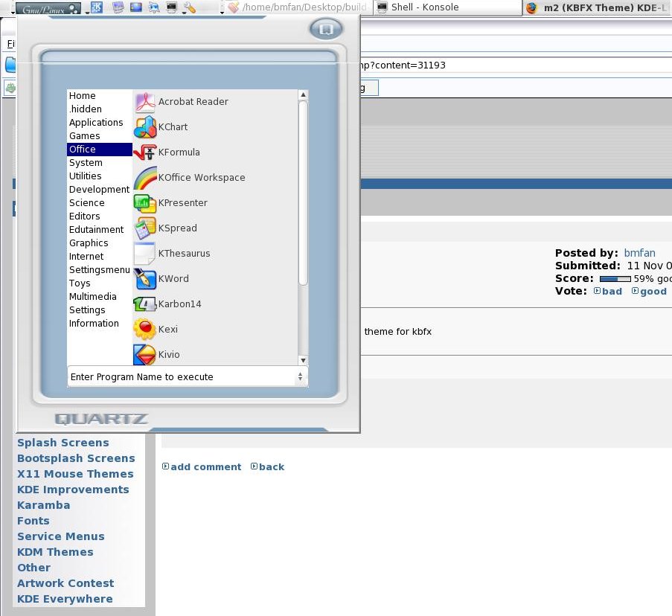Launch KSpread icon
This screenshot has height=616, width=672.
click(145, 228)
